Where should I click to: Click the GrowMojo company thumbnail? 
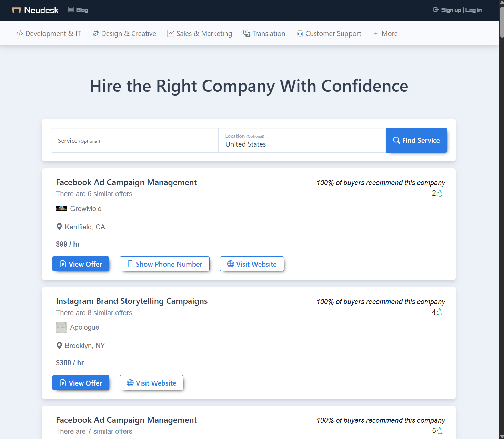61,208
